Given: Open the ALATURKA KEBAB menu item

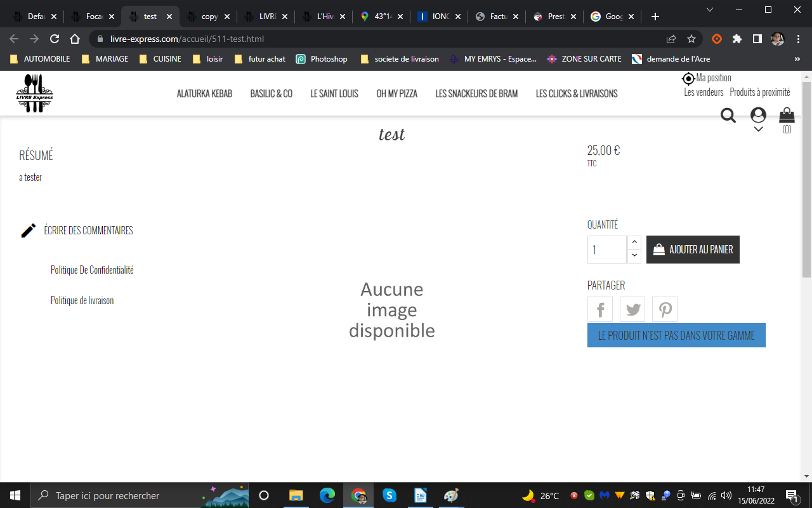Looking at the screenshot, I should pos(204,93).
